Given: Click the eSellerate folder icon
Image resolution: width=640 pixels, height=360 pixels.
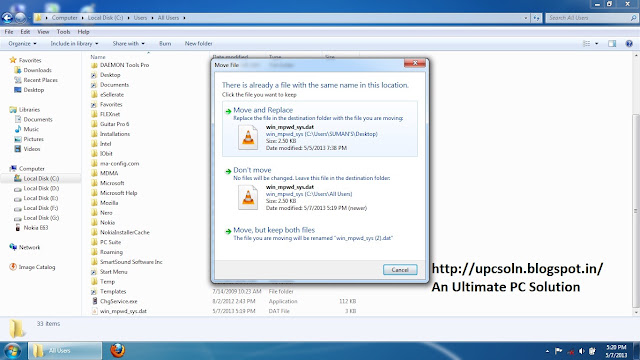Looking at the screenshot, I should pyautogui.click(x=94, y=94).
